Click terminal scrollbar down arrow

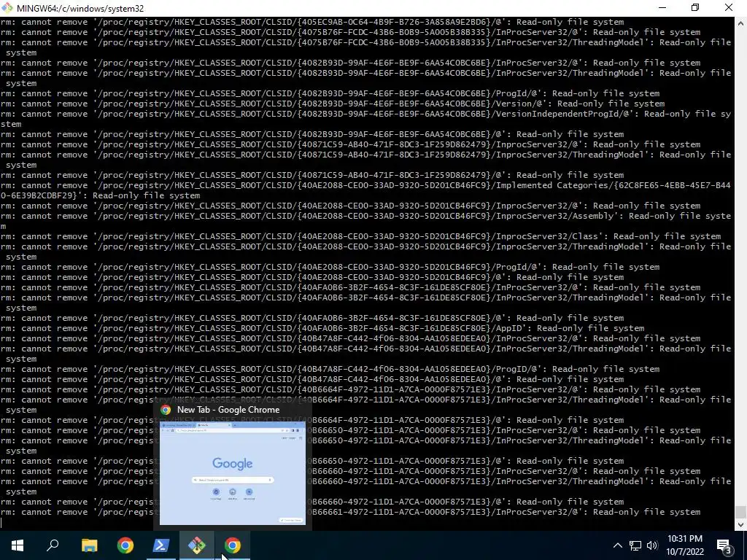pyautogui.click(x=741, y=525)
